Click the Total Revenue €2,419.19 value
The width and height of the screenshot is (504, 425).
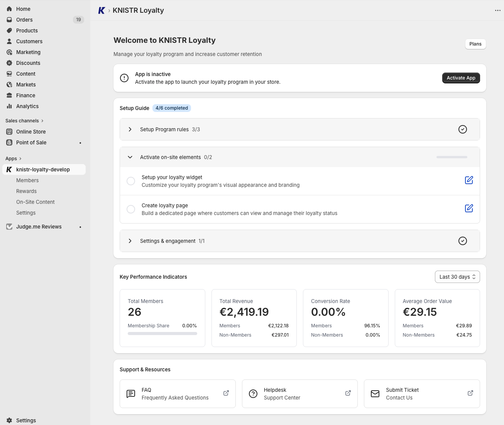pos(244,312)
